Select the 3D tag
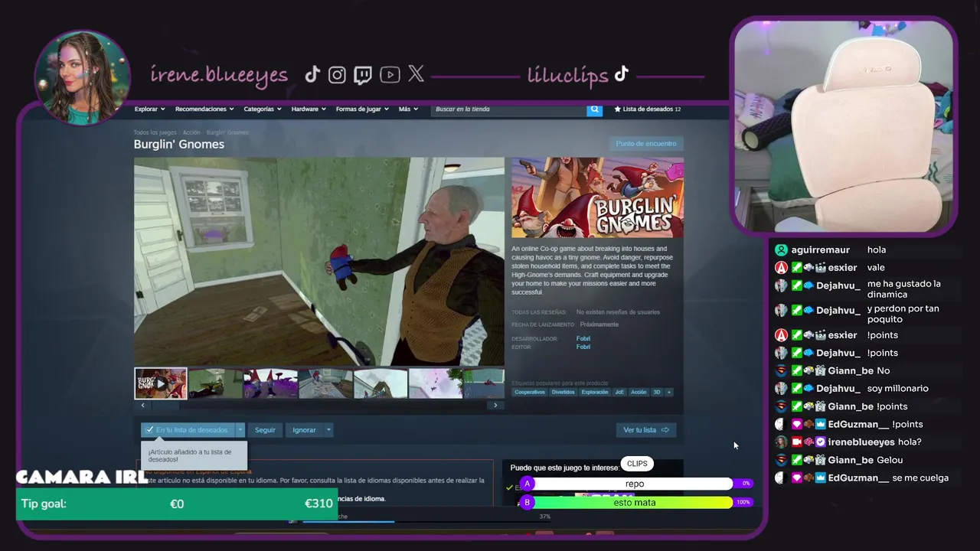Viewport: 980px width, 551px height. [x=657, y=392]
